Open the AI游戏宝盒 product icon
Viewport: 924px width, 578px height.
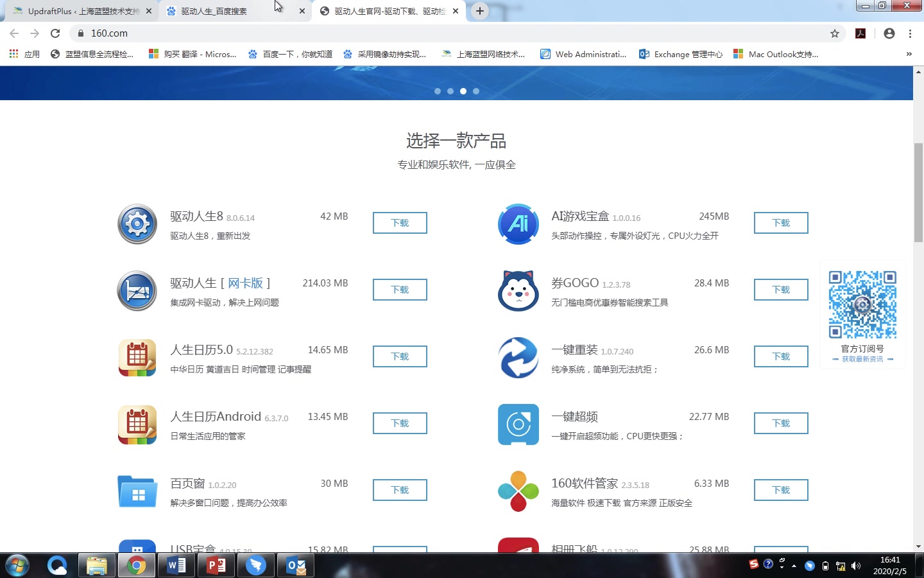click(518, 224)
